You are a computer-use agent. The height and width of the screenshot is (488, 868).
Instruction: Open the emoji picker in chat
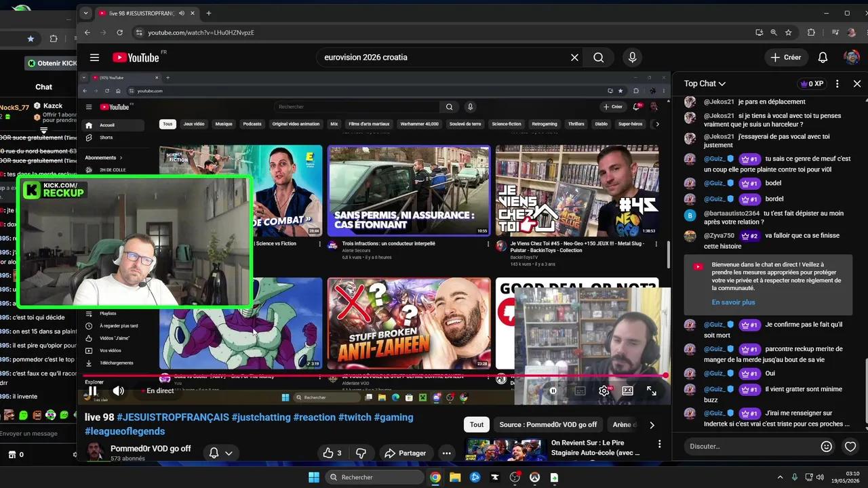[x=827, y=446]
